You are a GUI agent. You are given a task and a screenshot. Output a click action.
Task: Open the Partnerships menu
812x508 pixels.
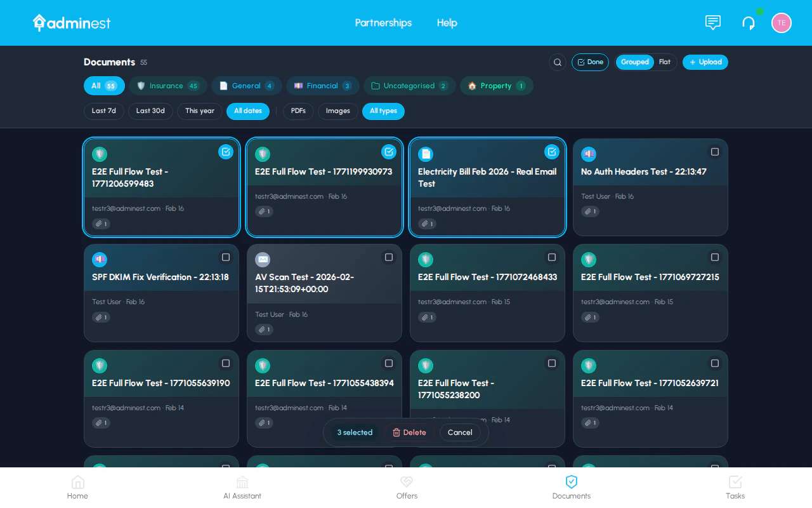383,23
